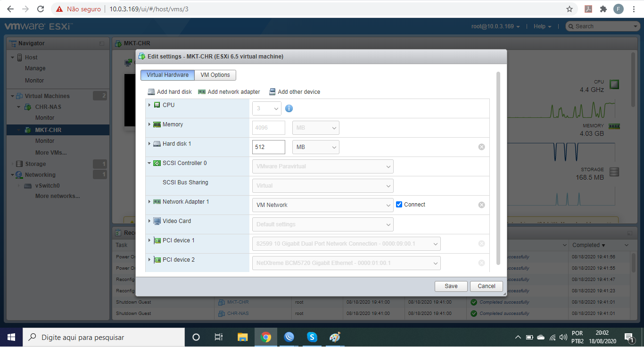Open the browser extensions puzzle icon

(x=603, y=9)
